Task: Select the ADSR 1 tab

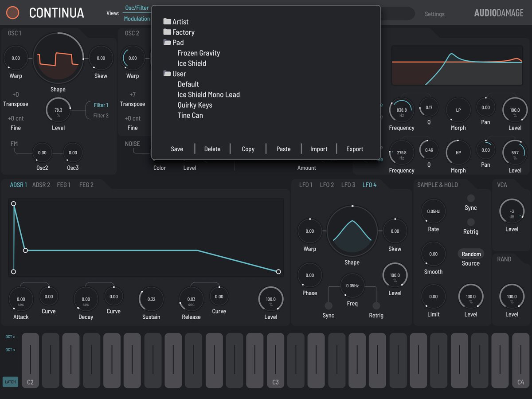Action: (19, 185)
